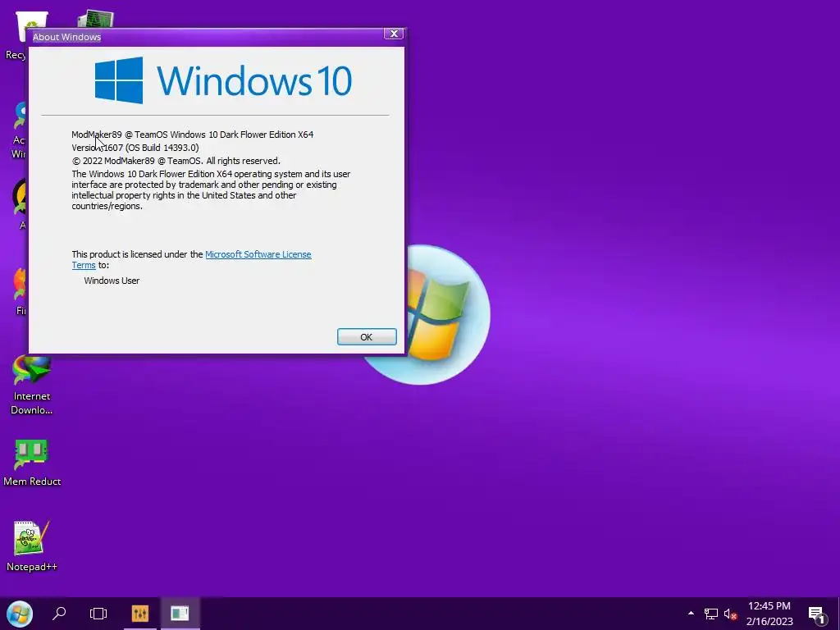The height and width of the screenshot is (630, 840).
Task: Click the ModMaker89 edition name line
Action: pyautogui.click(x=192, y=135)
